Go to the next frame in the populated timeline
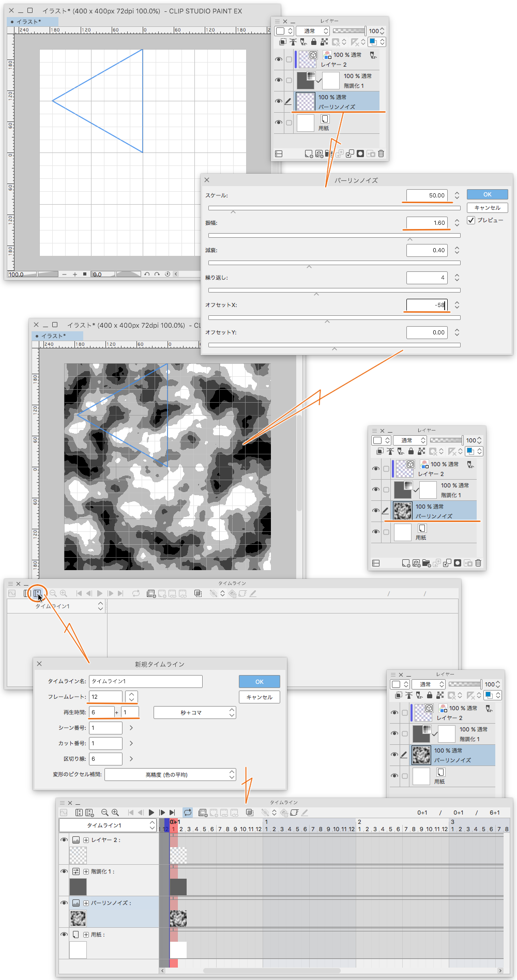This screenshot has height=980, width=517. coord(162,813)
